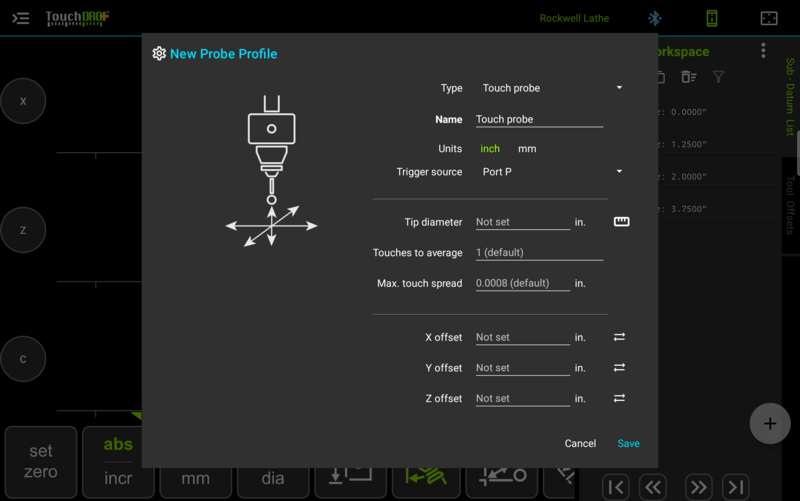Toggle the mm button in bottom toolbar

pos(195,482)
